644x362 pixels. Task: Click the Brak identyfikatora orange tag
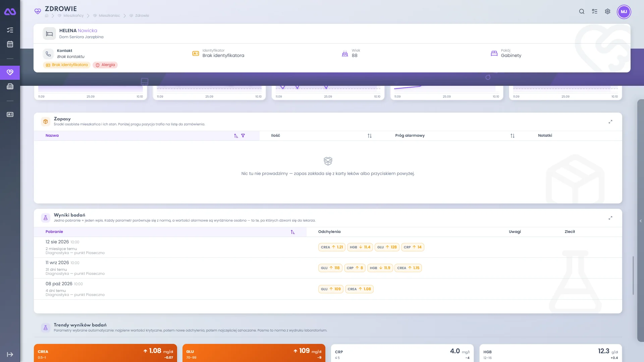[67, 65]
